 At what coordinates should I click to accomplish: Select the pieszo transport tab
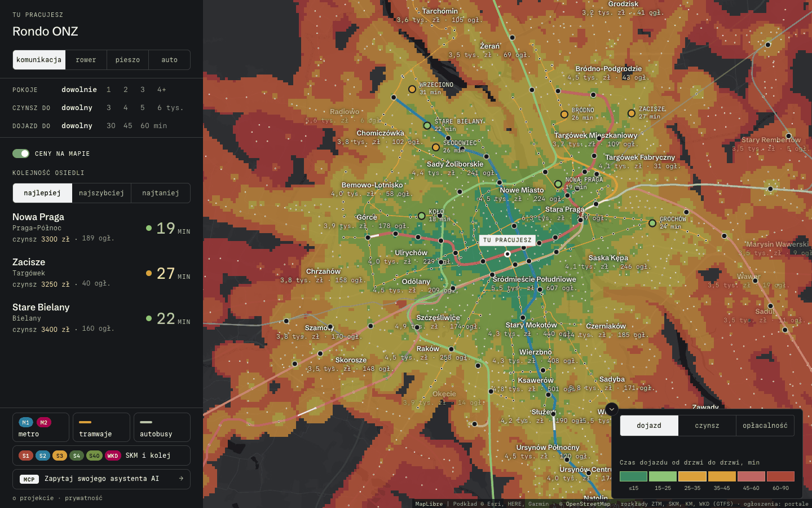click(x=127, y=60)
